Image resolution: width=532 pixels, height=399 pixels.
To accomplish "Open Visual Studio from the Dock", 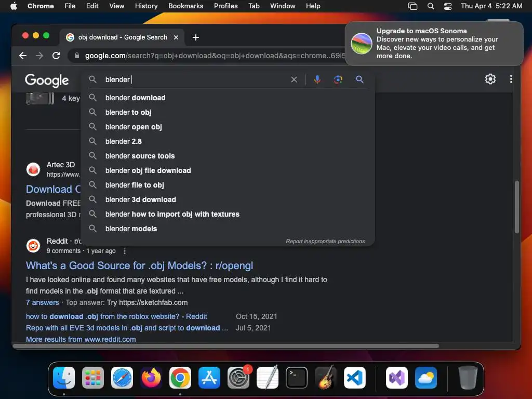I will [x=396, y=378].
